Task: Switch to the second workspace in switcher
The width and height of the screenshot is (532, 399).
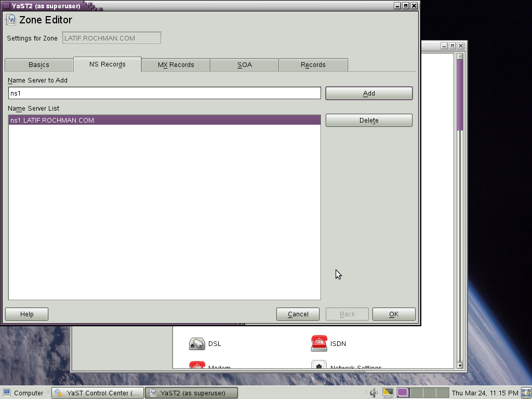Action: coord(416,393)
